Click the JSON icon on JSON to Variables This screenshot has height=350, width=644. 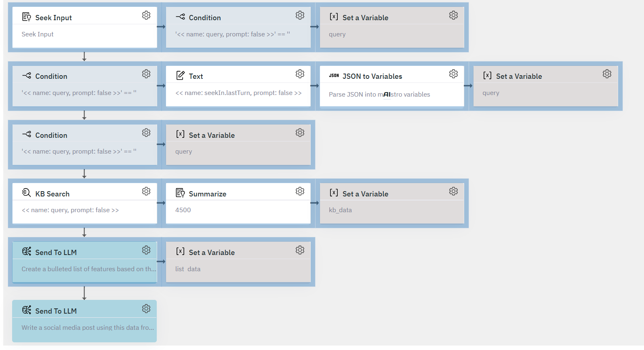[334, 76]
